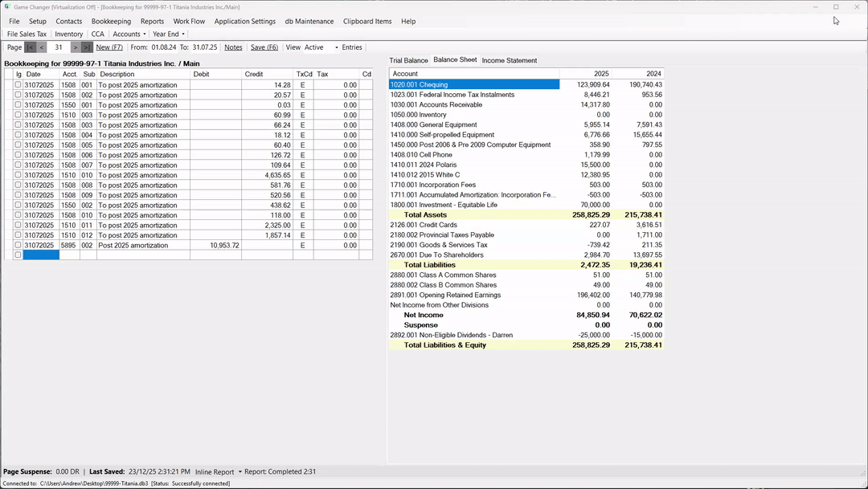Tick the checkbox on the first amortization row
Image resolution: width=868 pixels, height=489 pixels.
coord(18,84)
